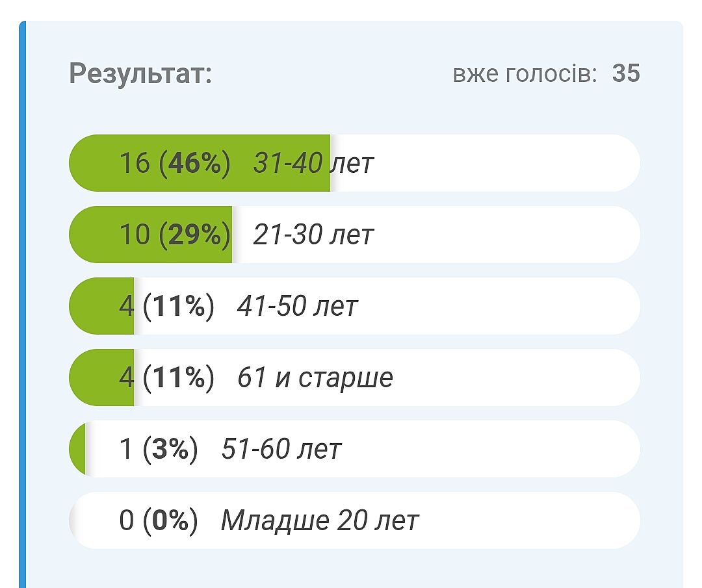Image resolution: width=702 pixels, height=588 pixels.
Task: Click the 3% percentage value
Action: point(170,449)
